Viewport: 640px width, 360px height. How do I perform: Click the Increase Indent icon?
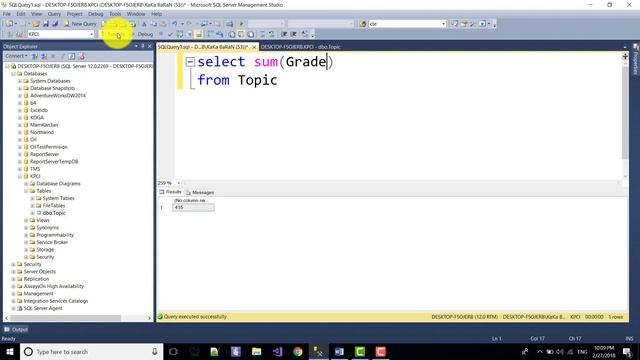pyautogui.click(x=293, y=34)
